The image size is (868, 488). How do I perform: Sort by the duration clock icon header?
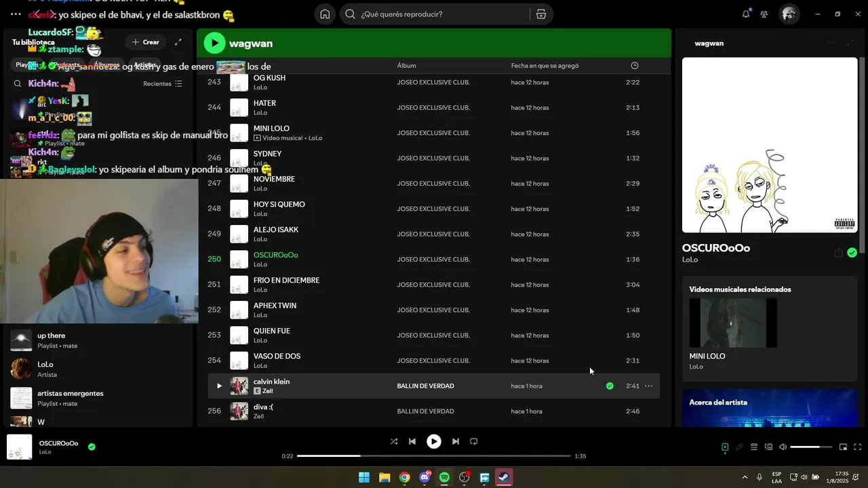pyautogui.click(x=635, y=66)
